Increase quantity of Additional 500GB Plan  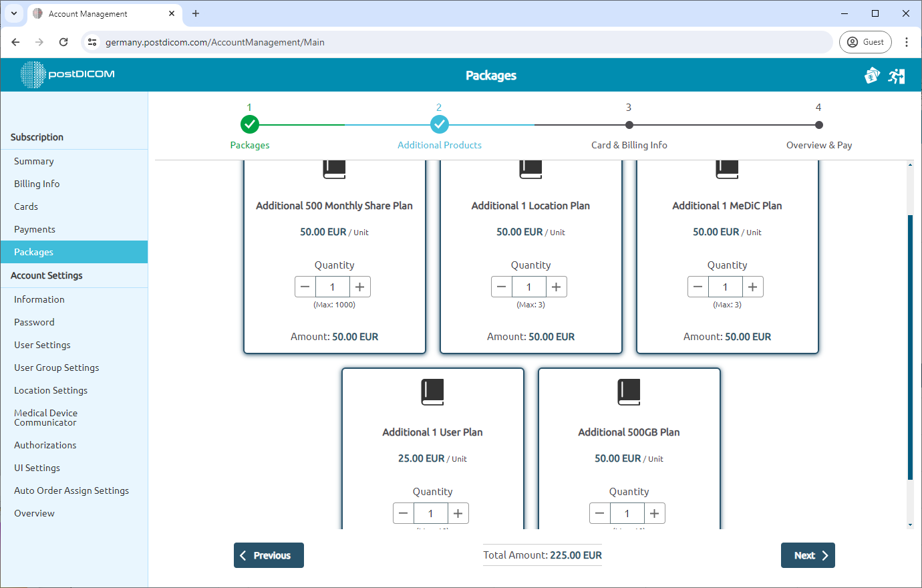pos(654,513)
